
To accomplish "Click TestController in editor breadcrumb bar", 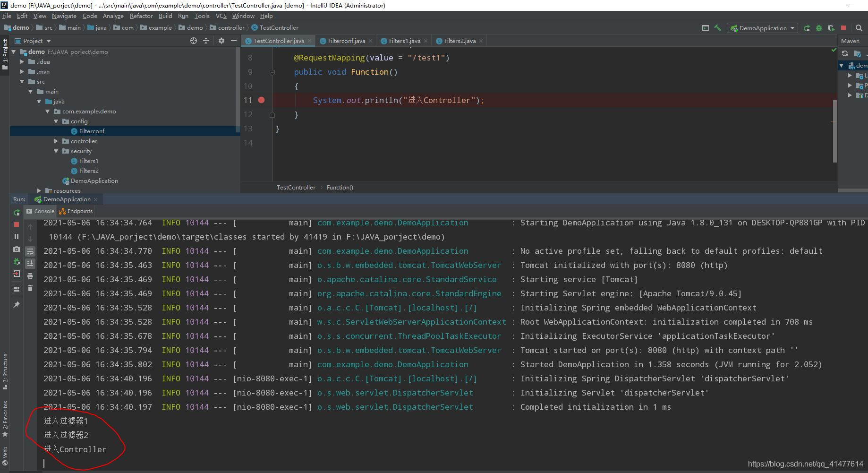I will coord(296,188).
